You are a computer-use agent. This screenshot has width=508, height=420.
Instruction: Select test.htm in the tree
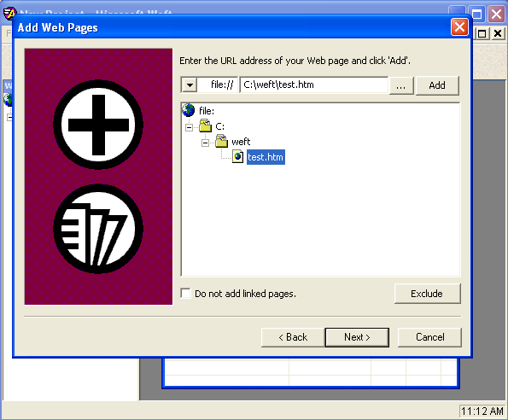266,157
